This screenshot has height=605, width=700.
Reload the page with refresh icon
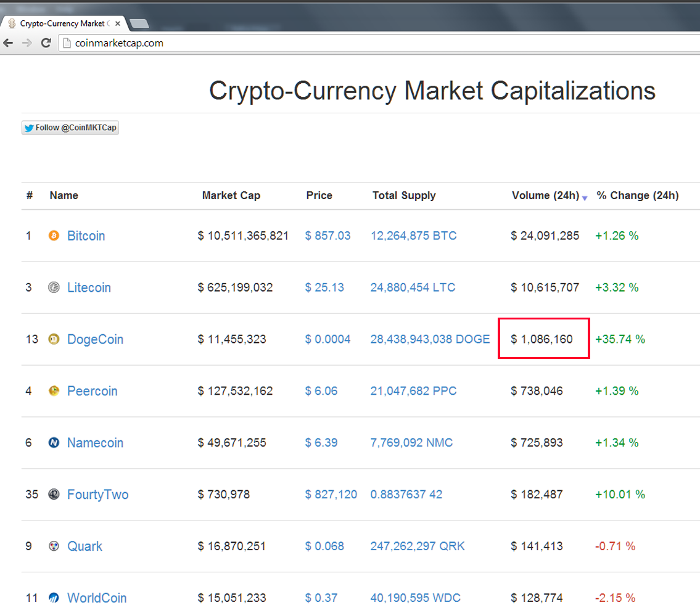46,43
